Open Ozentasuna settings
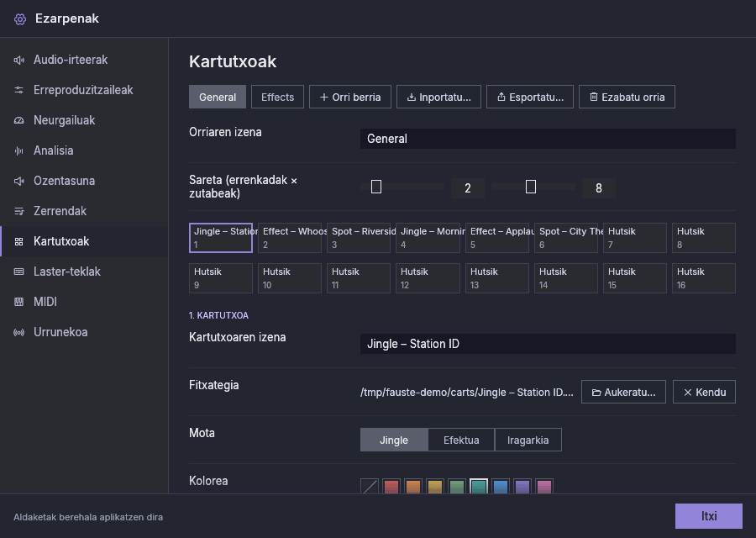The height and width of the screenshot is (538, 756). click(x=84, y=181)
